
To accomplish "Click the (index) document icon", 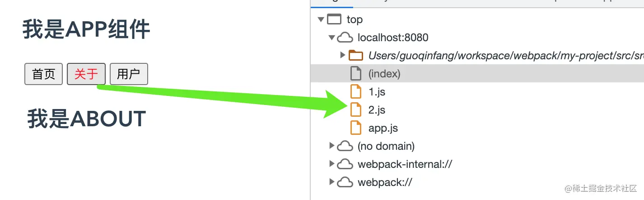I will coord(356,74).
